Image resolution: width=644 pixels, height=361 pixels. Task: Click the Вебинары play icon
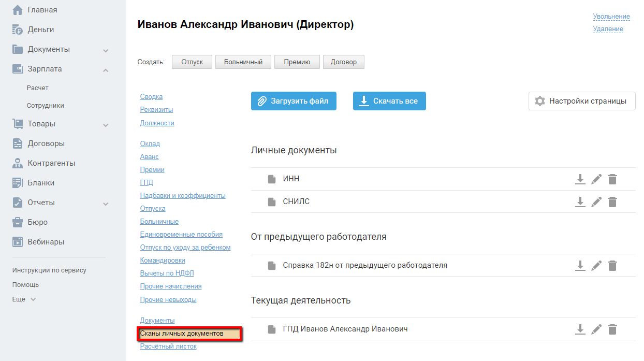tap(18, 242)
